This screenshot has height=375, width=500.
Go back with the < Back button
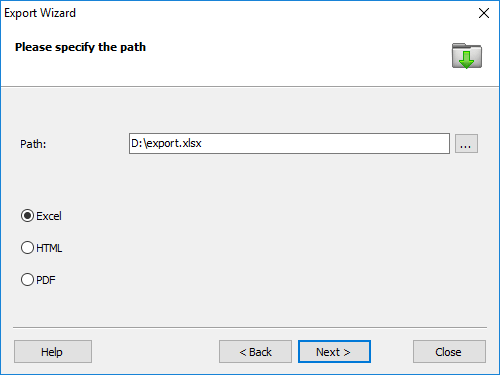255,352
